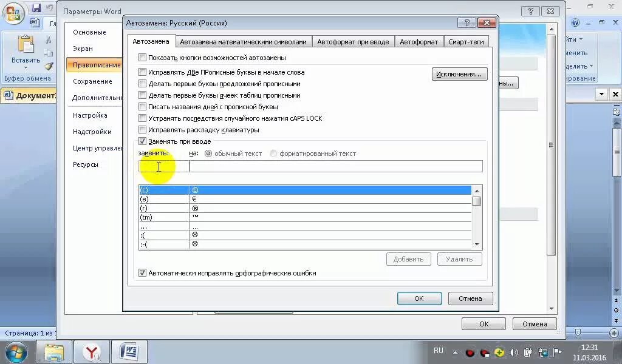
Task: Open Yandex browser from taskbar
Action: tap(92, 352)
